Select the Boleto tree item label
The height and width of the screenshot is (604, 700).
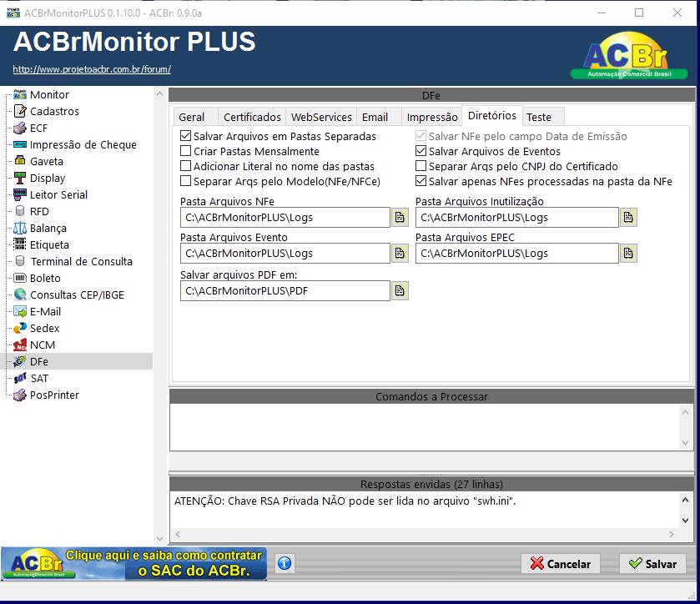click(x=45, y=278)
